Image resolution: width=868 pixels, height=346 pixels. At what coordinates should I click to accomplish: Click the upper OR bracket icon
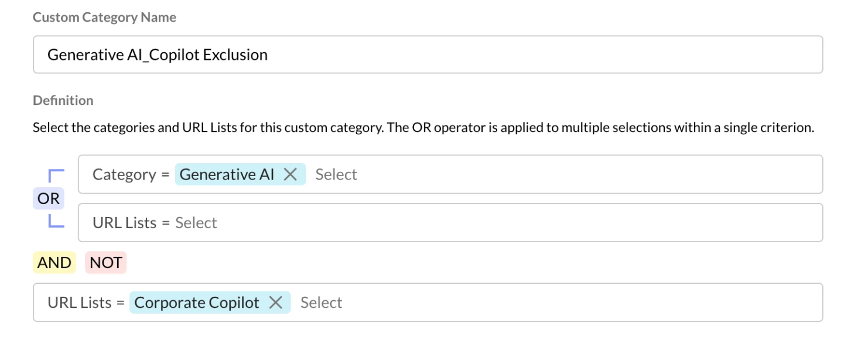56,175
